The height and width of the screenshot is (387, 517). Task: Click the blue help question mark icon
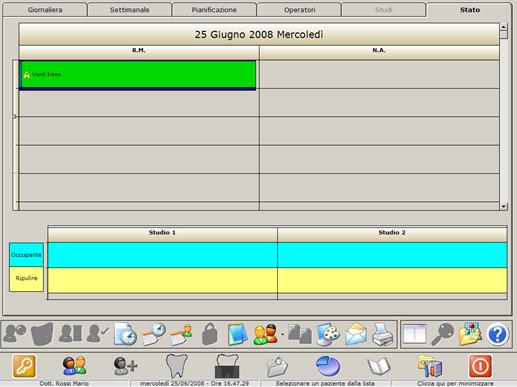(x=497, y=334)
